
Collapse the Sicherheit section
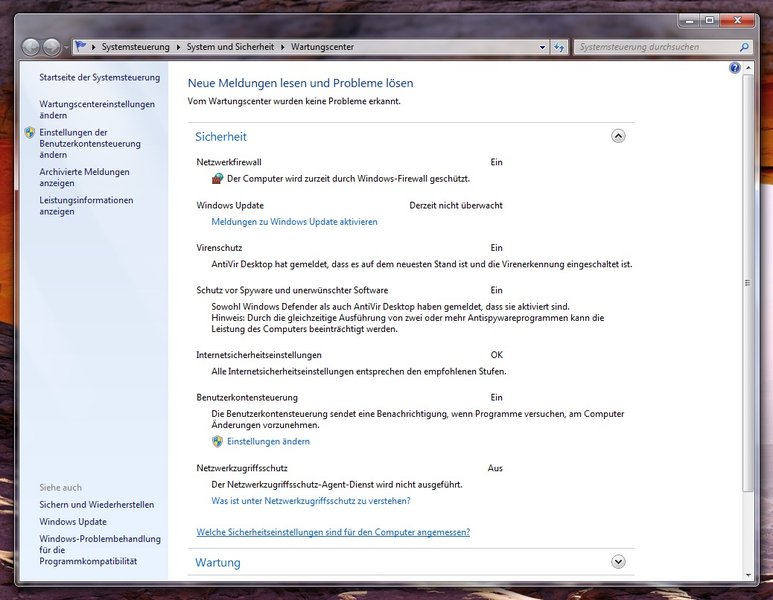618,136
